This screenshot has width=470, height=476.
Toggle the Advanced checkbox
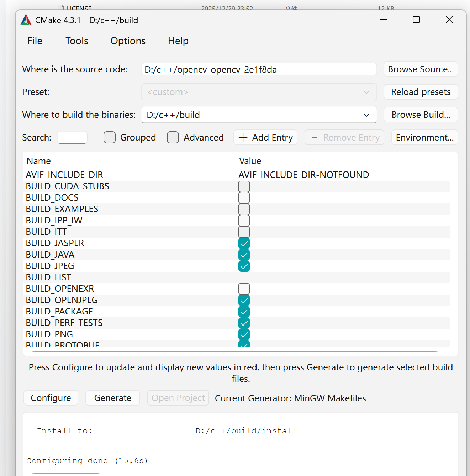click(173, 137)
